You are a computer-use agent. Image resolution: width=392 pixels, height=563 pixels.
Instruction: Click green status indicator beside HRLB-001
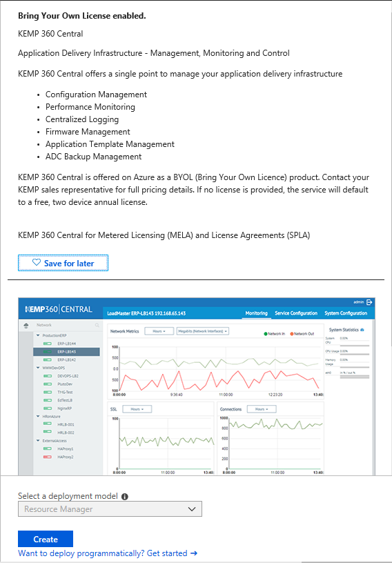[48, 424]
